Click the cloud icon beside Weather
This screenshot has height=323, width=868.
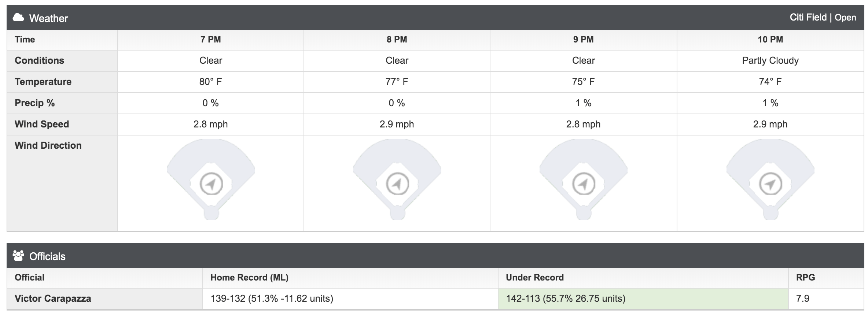coord(18,18)
